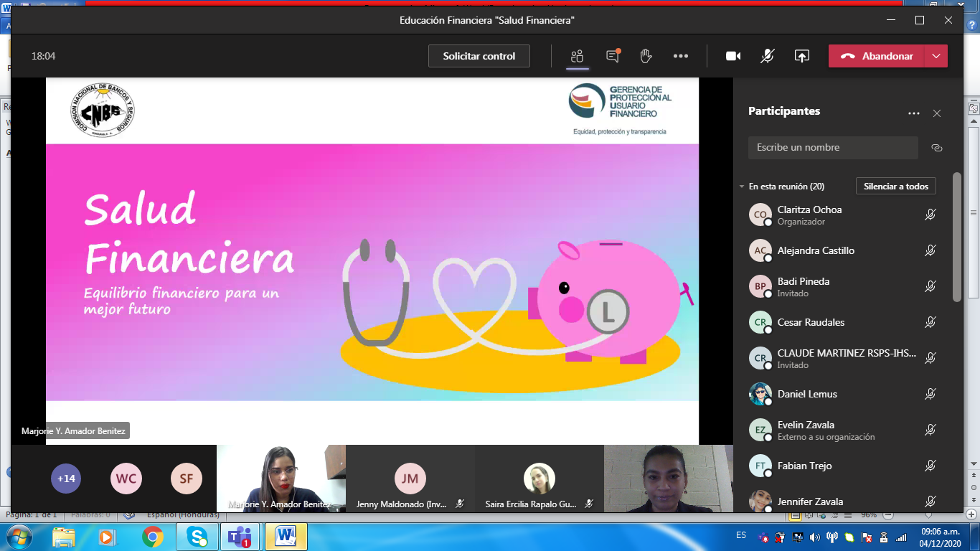Open more options in Participantes panel
Screen dimensions: 980x551
[x=913, y=113]
